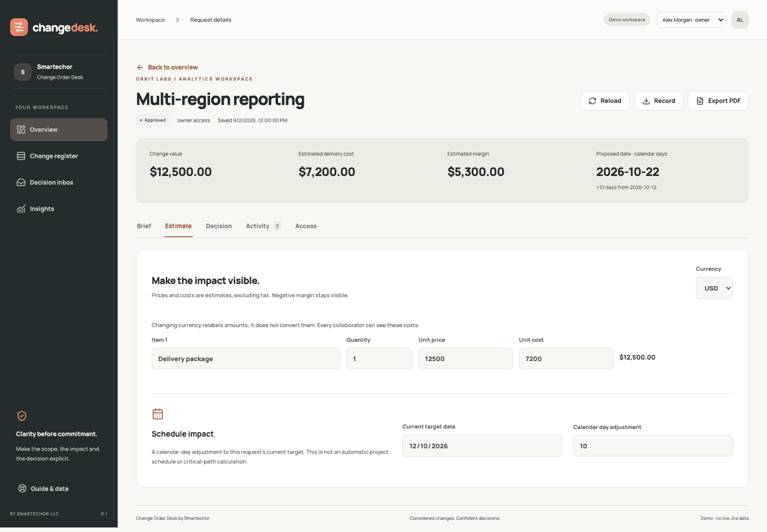The width and height of the screenshot is (767, 532).
Task: Open the USD currency dropdown
Action: (714, 288)
